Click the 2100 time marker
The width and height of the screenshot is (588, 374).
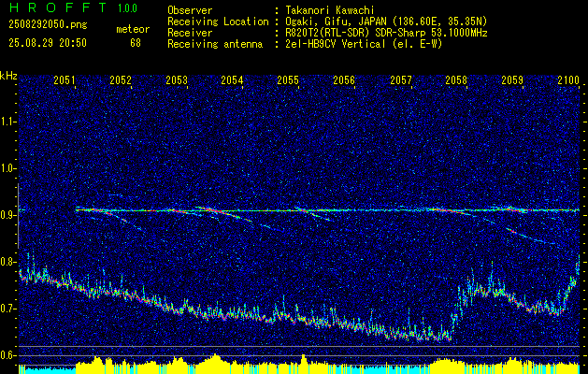coord(568,80)
